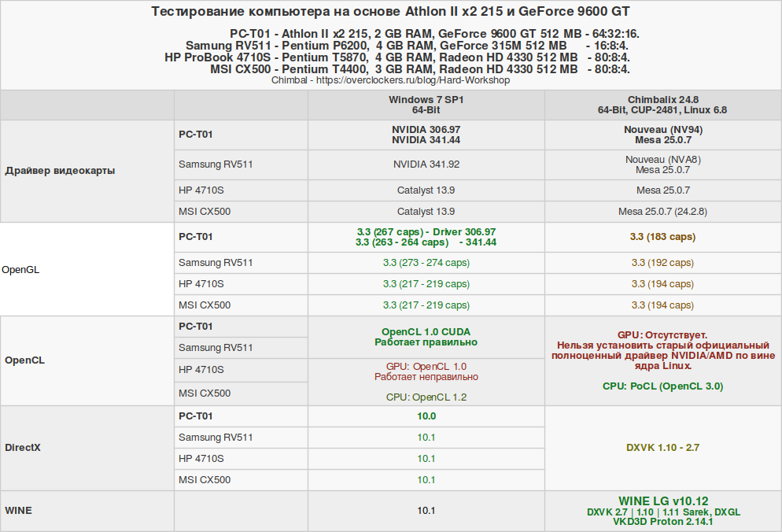The width and height of the screenshot is (782, 532).
Task: Click the HP ProBook 4710S specification line
Action: coord(397,57)
